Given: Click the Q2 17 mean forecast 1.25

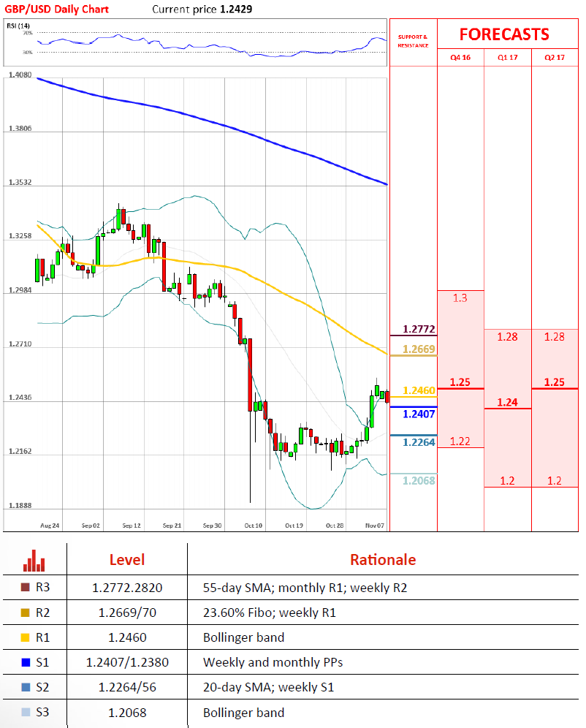Looking at the screenshot, I should (554, 382).
